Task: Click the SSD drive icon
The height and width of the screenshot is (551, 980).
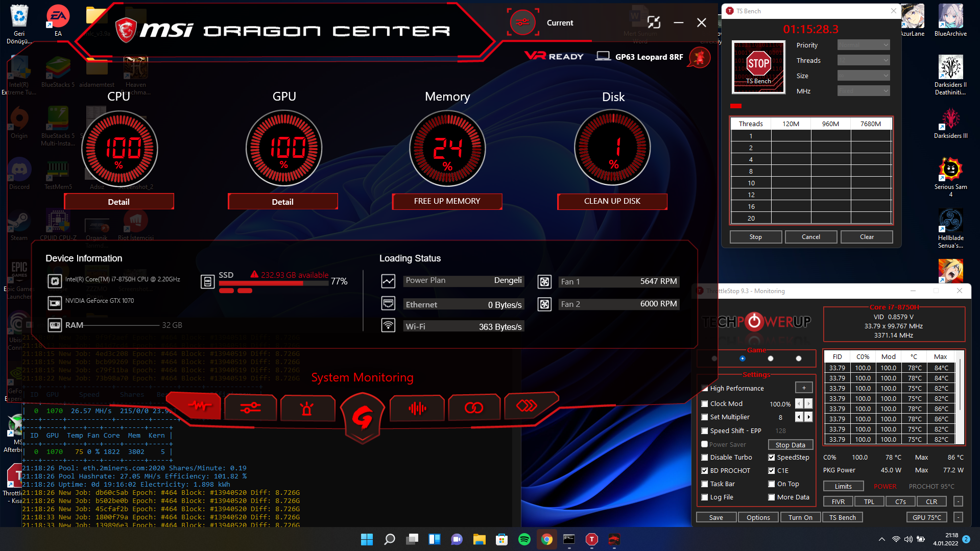Action: [207, 281]
